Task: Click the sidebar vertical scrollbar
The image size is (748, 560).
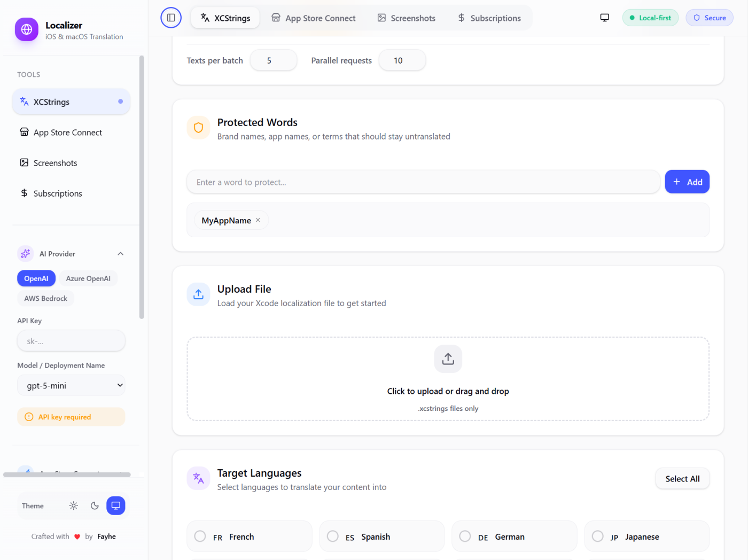Action: coord(142,187)
